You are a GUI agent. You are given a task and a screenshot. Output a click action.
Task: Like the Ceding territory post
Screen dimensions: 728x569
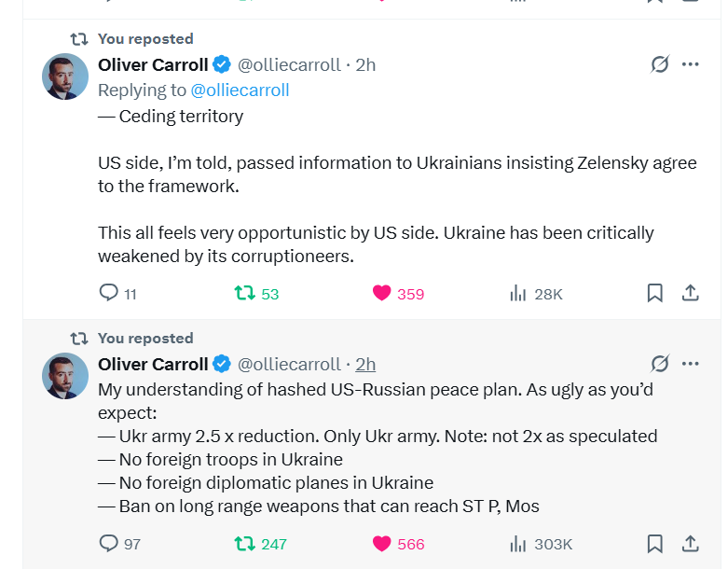tap(381, 293)
